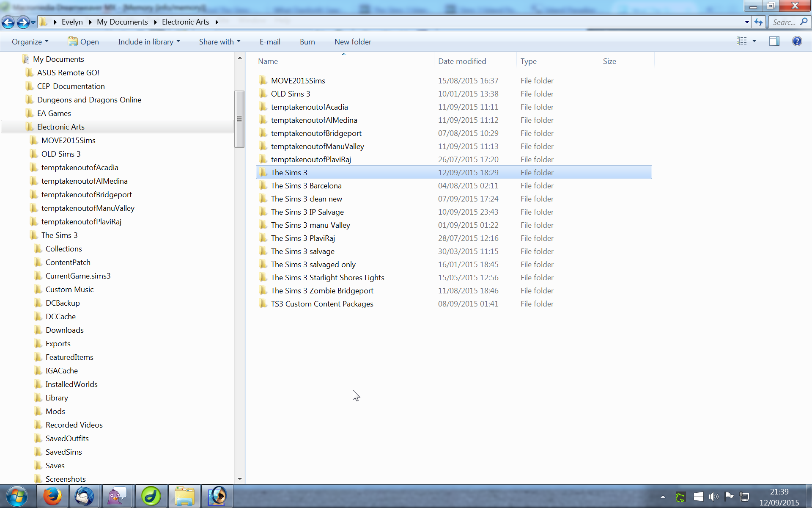Open the view options dropdown arrow
Image resolution: width=812 pixels, height=508 pixels.
754,41
